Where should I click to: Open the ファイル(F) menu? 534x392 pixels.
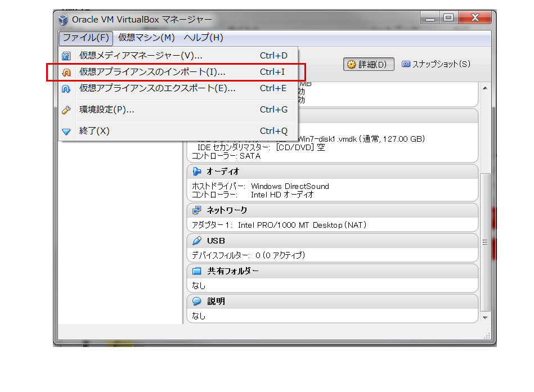click(x=86, y=38)
